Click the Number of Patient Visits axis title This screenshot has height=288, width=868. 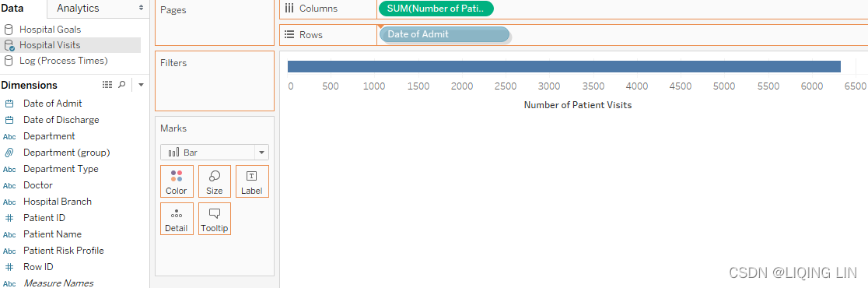point(578,104)
